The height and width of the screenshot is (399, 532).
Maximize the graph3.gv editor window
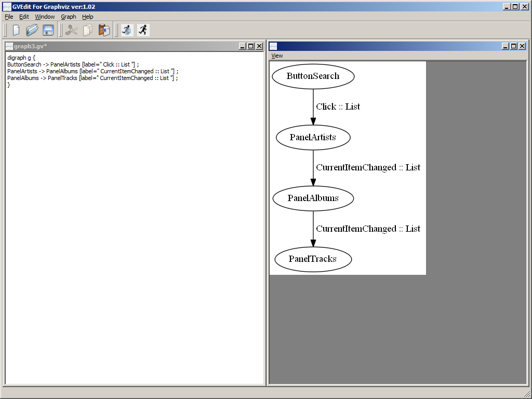[251, 46]
